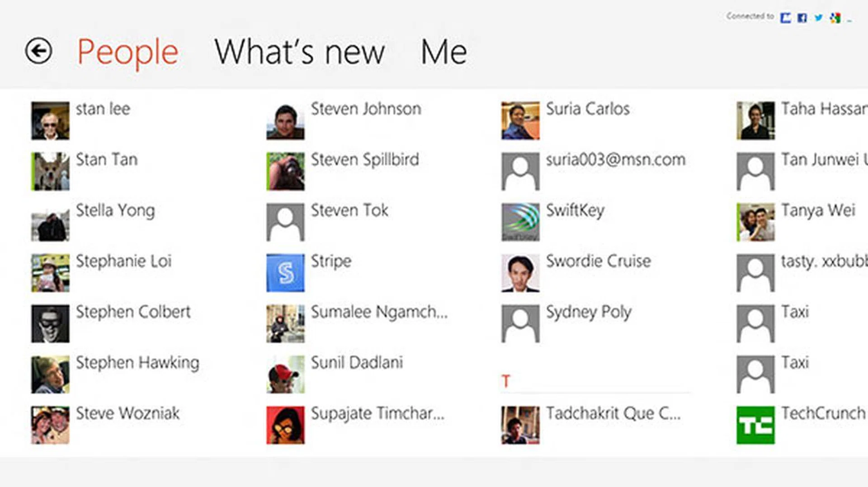Viewport: 868px width, 487px height.
Task: Jump via the T letter group header
Action: coord(506,381)
